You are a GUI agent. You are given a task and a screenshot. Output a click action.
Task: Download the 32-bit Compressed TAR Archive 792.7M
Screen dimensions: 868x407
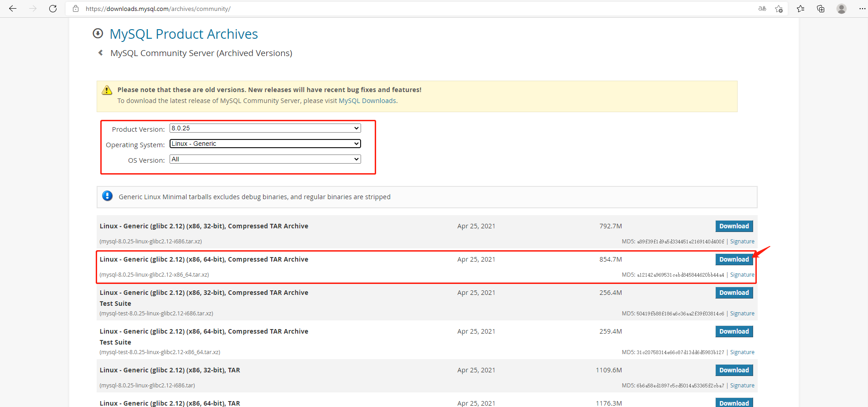point(734,226)
